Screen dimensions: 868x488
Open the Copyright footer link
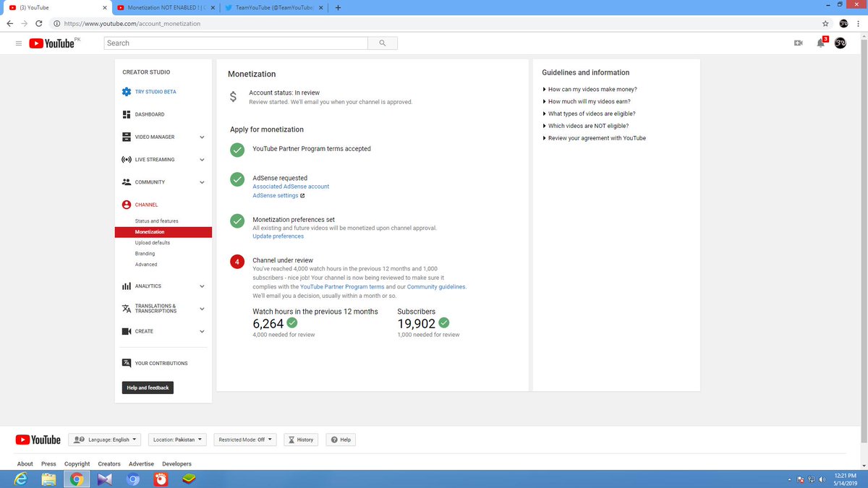pyautogui.click(x=77, y=464)
